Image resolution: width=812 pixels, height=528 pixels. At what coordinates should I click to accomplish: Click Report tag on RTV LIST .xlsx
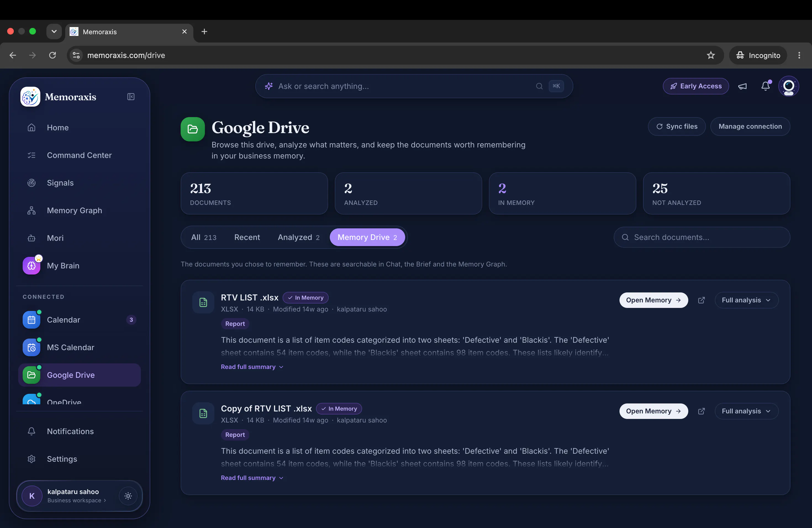click(235, 324)
